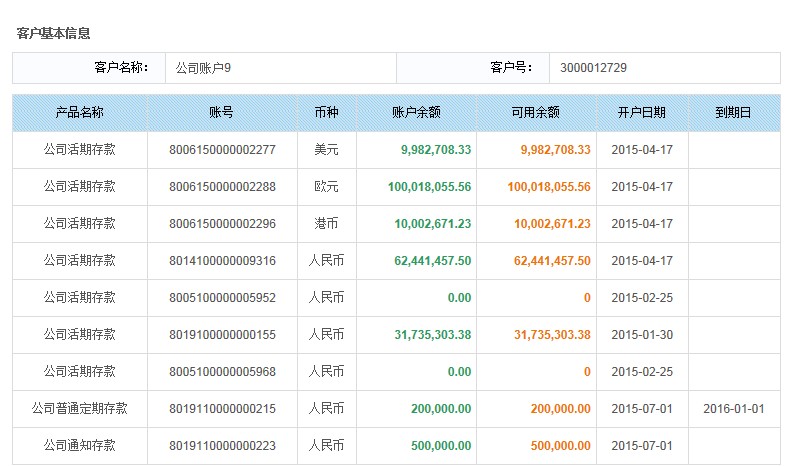Select account number 8019110000000215
Viewport: 786px width, 466px height.
tap(222, 409)
